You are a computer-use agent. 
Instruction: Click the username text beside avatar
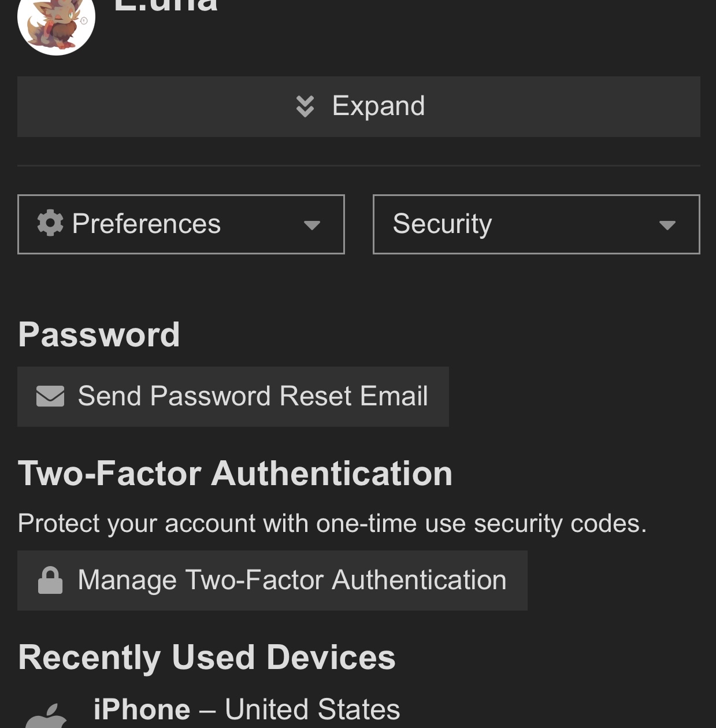tap(166, 6)
